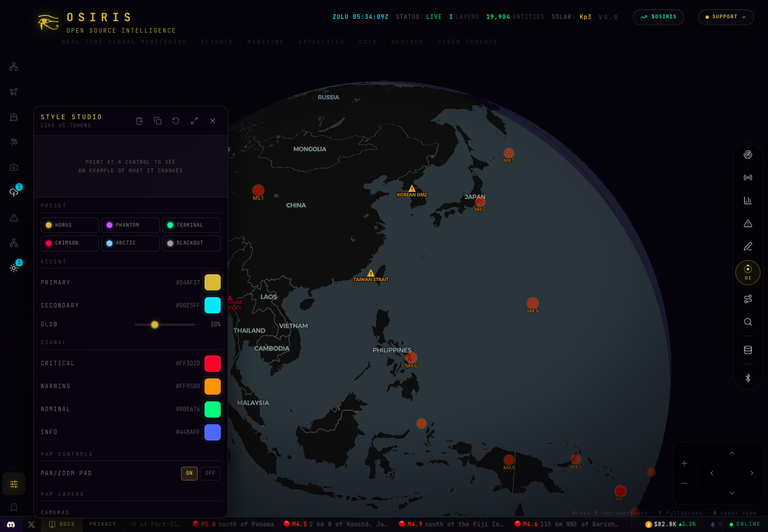The height and width of the screenshot is (532, 768).
Task: Select the CRIMSON preset
Action: [70, 243]
